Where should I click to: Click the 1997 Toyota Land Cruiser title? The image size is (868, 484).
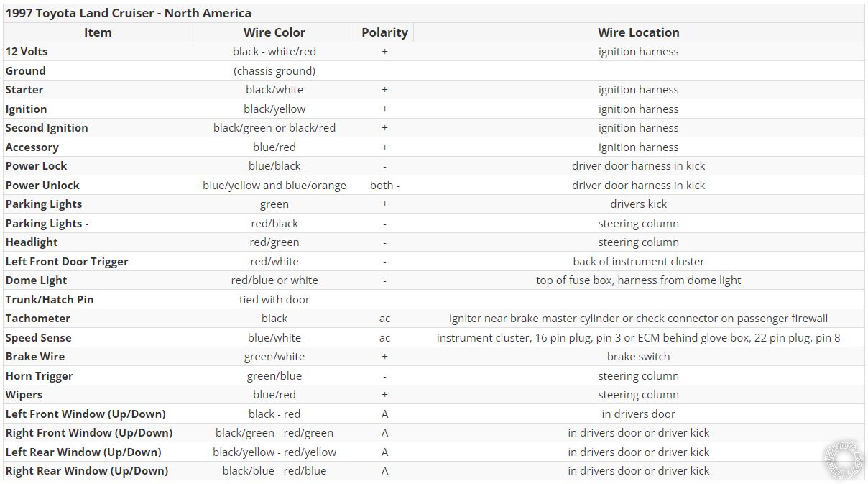[129, 13]
